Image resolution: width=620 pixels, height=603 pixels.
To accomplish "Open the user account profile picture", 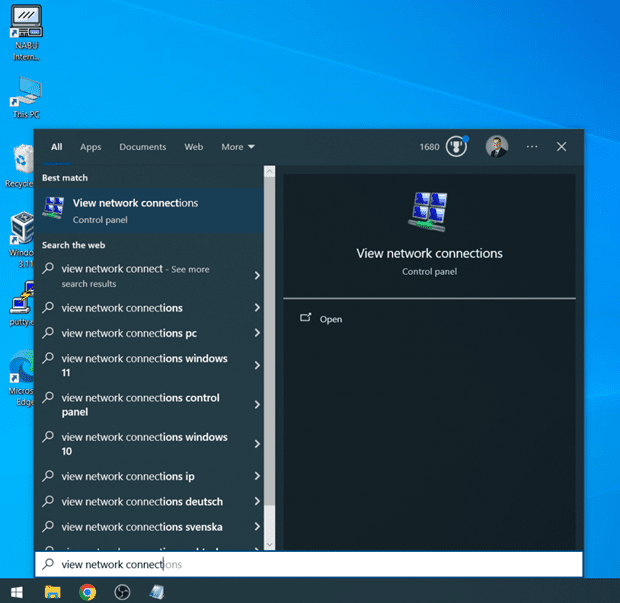I will [x=497, y=146].
